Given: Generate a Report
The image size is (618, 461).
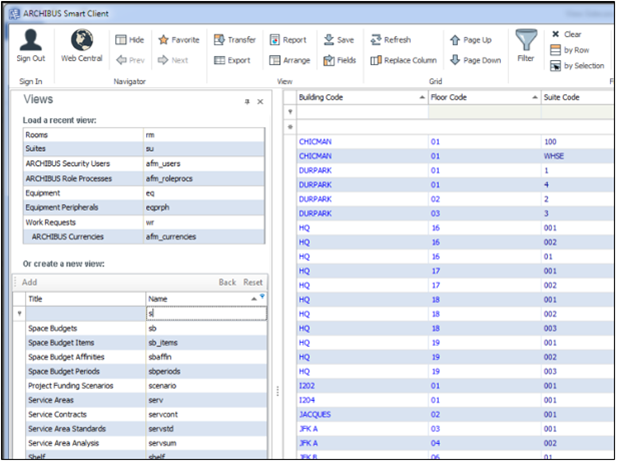Looking at the screenshot, I should click(288, 40).
